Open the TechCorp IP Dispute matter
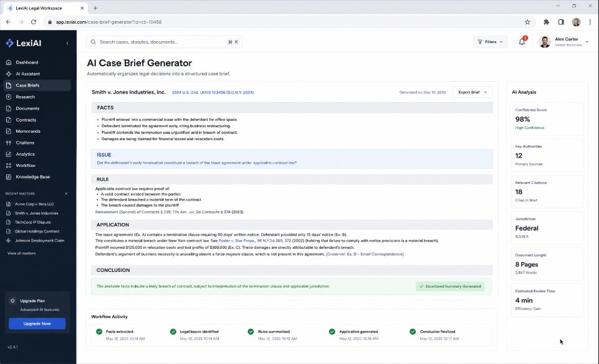Screen dimensions: 599x364 click(33, 223)
